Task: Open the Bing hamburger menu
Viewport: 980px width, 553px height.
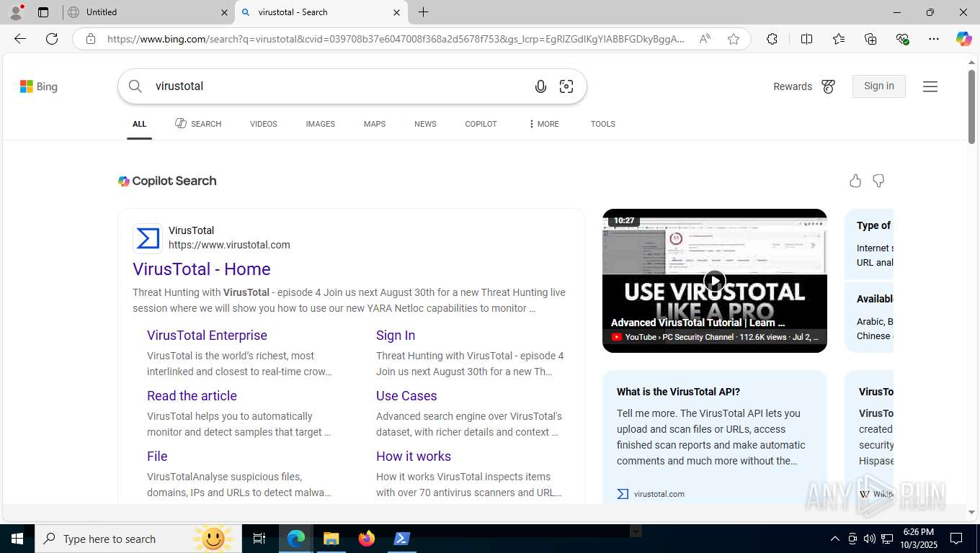Action: tap(930, 86)
